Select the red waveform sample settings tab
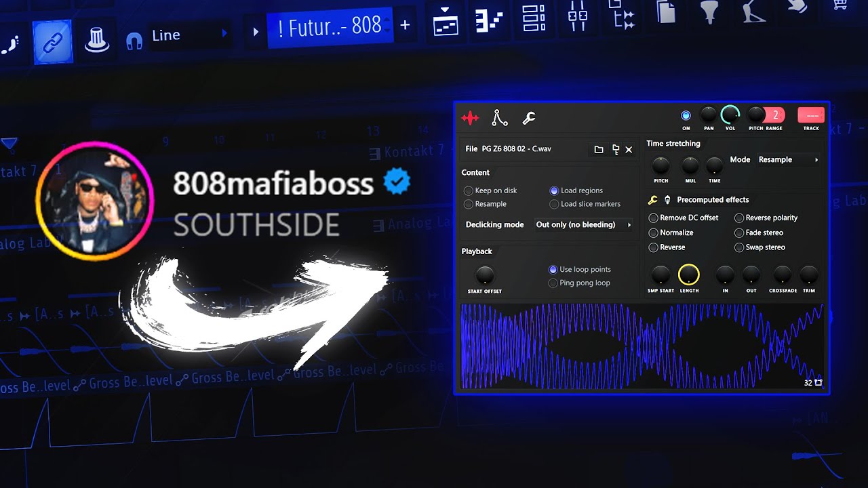The width and height of the screenshot is (868, 488). (x=470, y=118)
